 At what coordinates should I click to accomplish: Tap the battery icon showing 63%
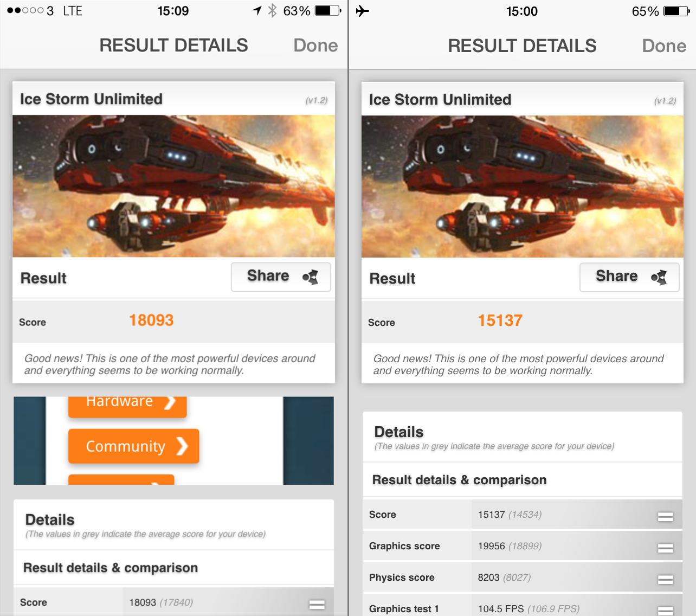(328, 10)
